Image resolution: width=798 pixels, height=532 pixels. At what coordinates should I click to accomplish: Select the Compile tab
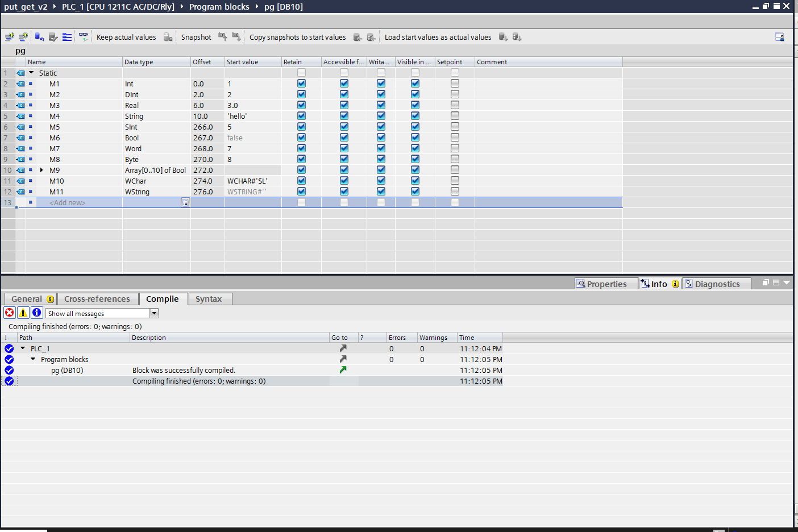163,299
